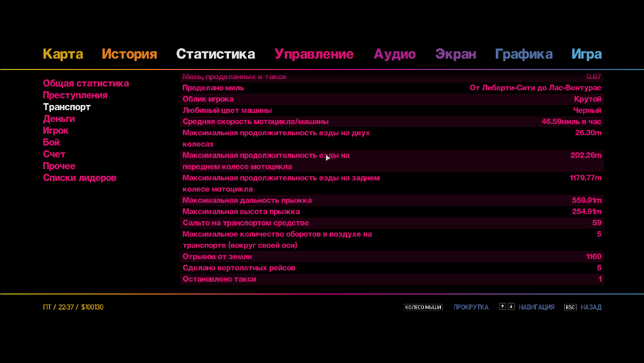Click the value Черный
The width and height of the screenshot is (644, 363).
tap(587, 111)
